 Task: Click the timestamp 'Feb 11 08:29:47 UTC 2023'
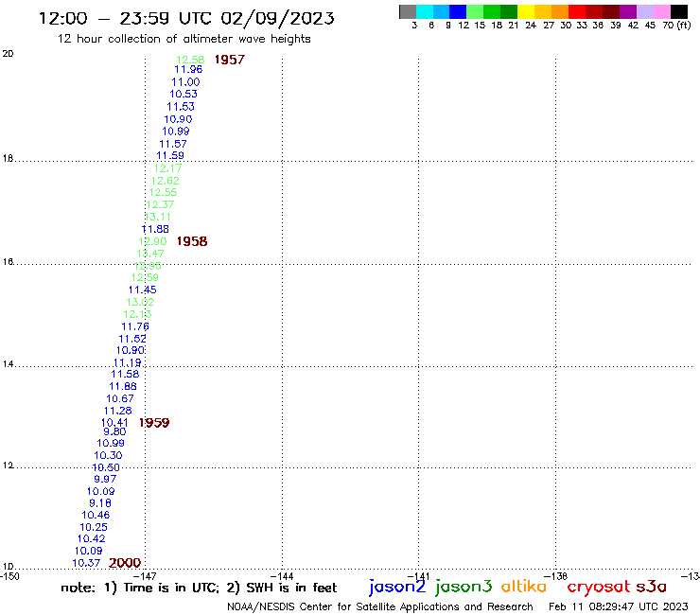619,607
